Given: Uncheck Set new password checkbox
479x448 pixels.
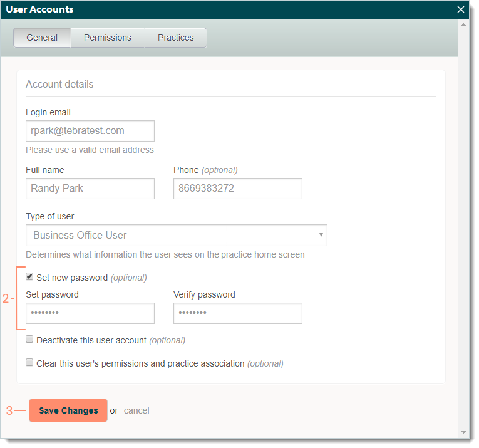Looking at the screenshot, I should 29,276.
